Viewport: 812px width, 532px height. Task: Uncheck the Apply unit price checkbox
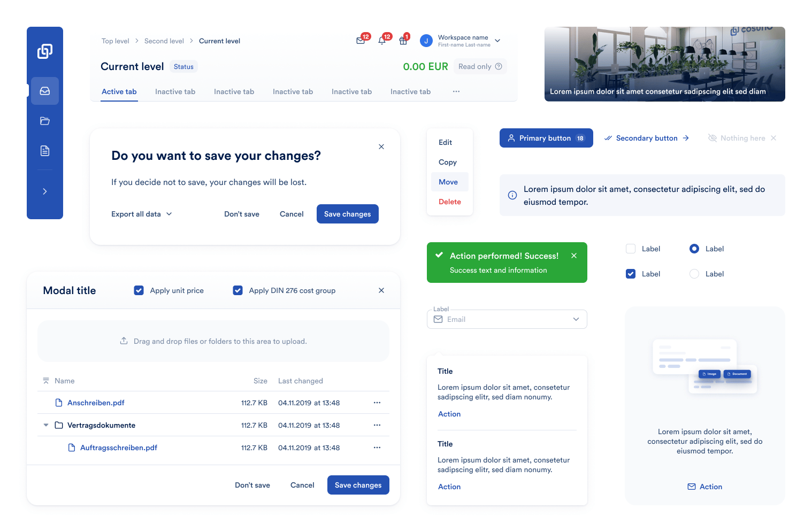click(139, 290)
